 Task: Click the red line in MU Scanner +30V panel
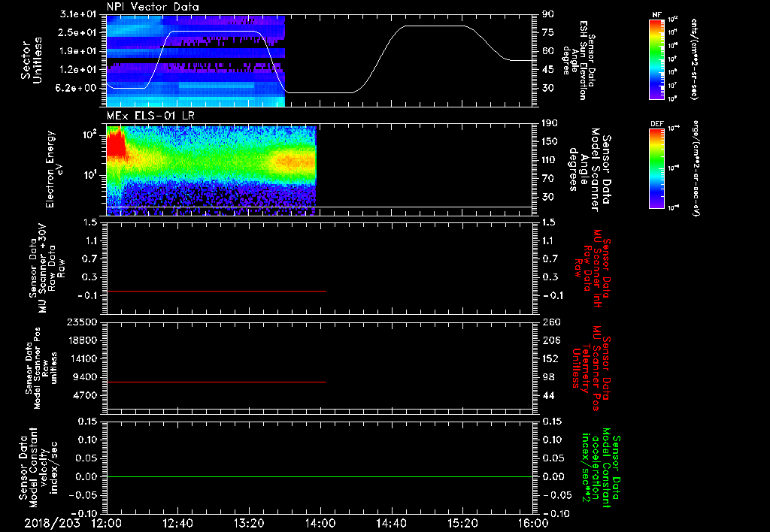(217, 291)
